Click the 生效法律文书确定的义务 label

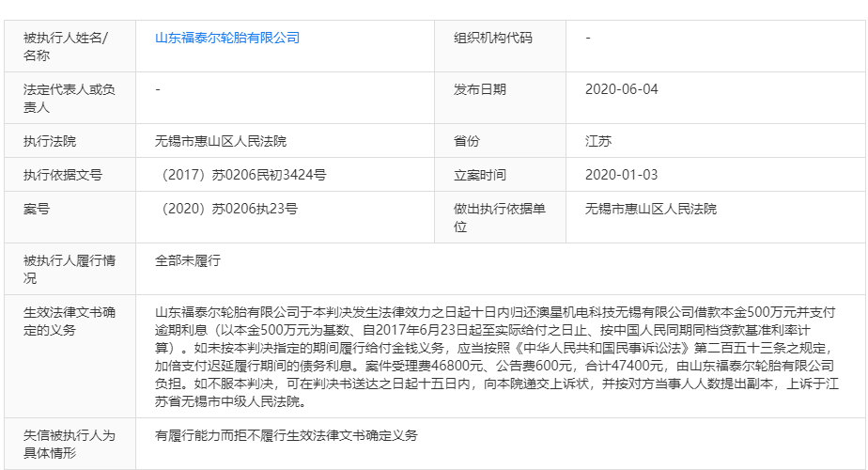pyautogui.click(x=70, y=321)
